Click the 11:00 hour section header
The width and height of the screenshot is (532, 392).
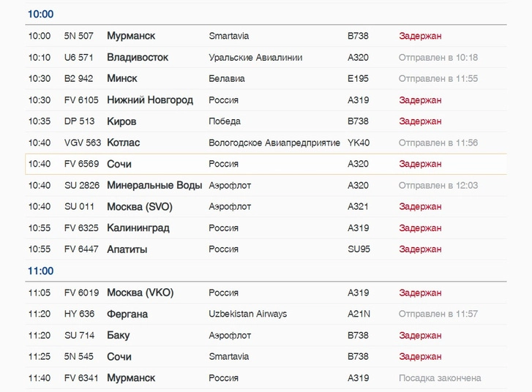(41, 271)
